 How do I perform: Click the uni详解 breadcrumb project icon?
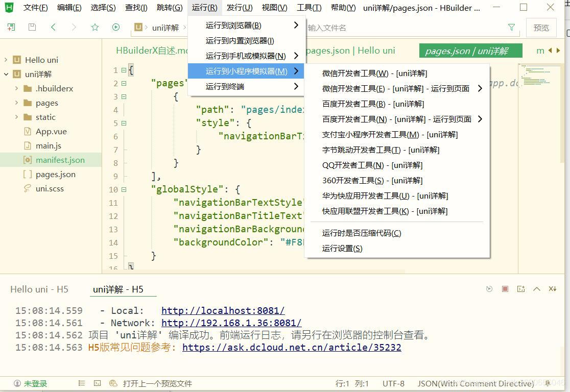(138, 27)
